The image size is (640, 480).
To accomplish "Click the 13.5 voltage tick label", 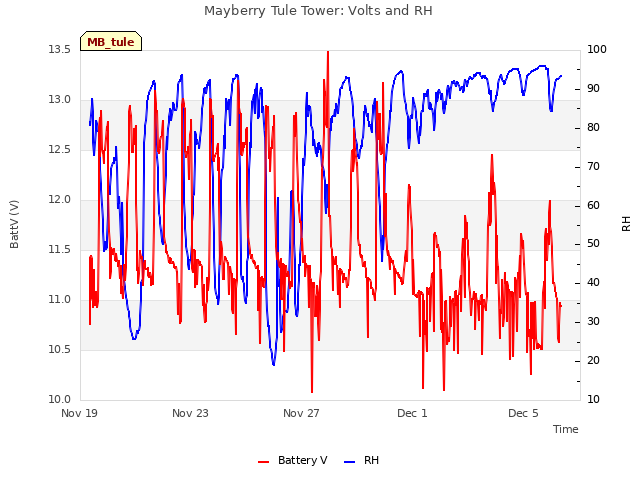I will tap(60, 49).
